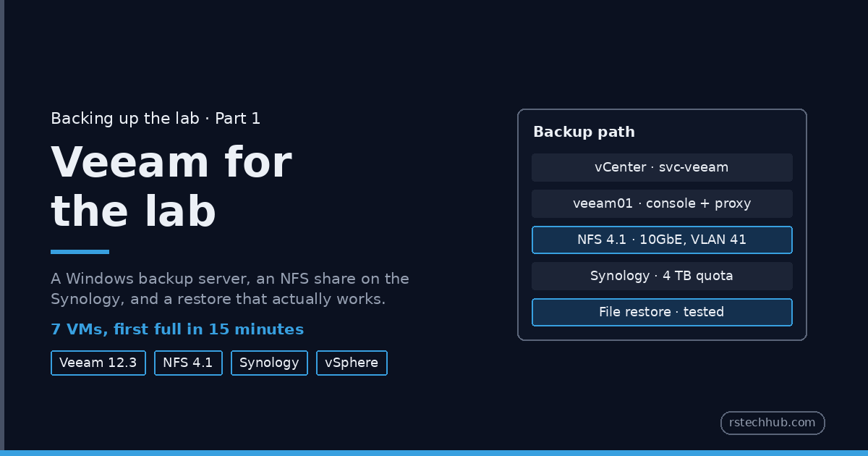Screen dimensions: 868x456
Task: Visit the rstechhub.com badge
Action: pos(773,423)
